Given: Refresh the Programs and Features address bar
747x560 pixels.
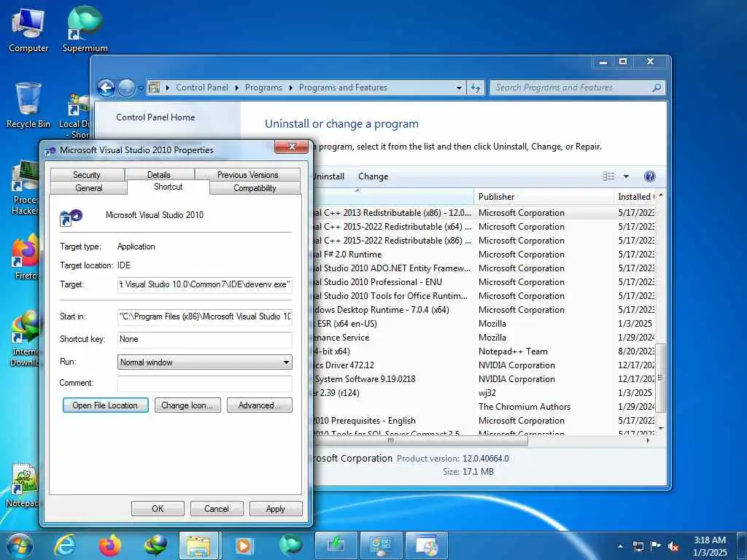Looking at the screenshot, I should [476, 87].
